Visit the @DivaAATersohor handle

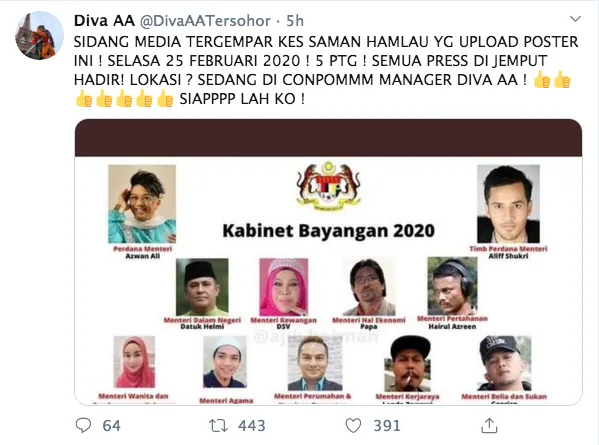(x=206, y=21)
